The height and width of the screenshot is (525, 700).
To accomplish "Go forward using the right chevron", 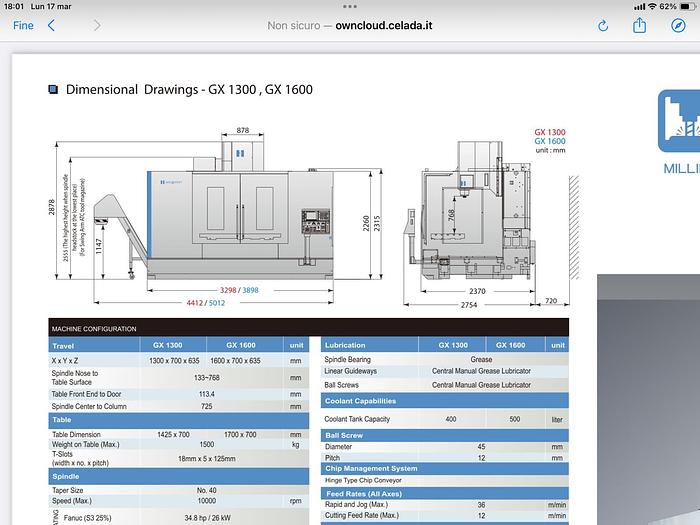I will [x=97, y=26].
